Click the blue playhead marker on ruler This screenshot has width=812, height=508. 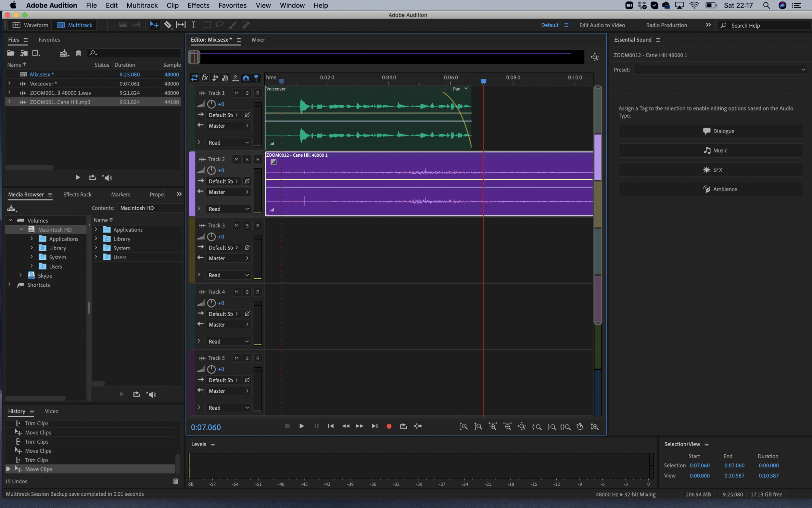coord(483,81)
